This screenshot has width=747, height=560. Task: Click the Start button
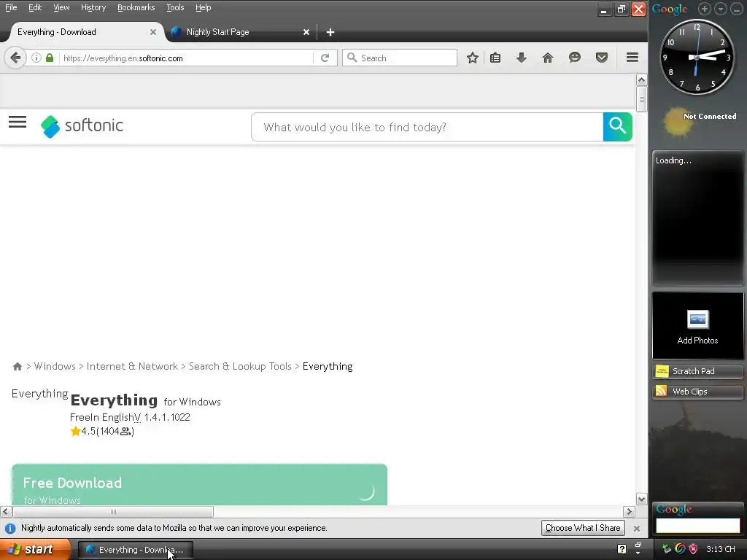(35, 549)
